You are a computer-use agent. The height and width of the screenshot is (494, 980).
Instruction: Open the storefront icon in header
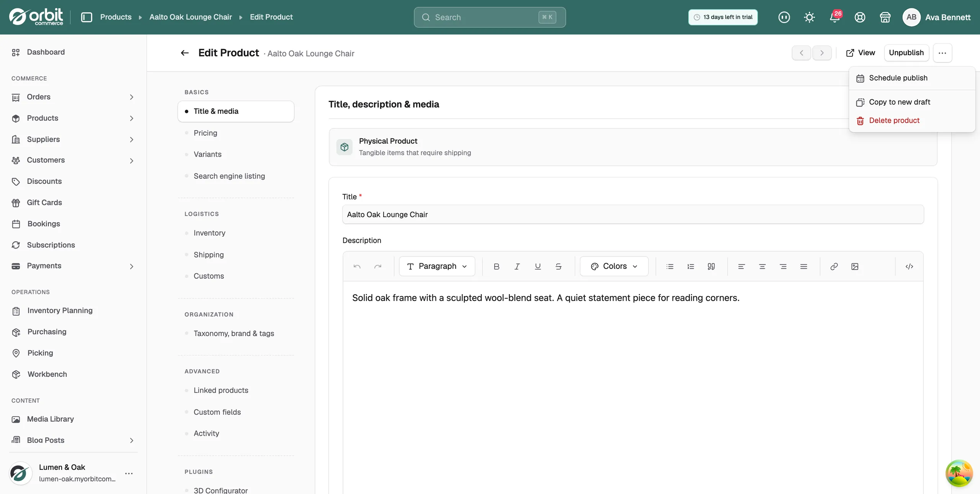tap(885, 17)
